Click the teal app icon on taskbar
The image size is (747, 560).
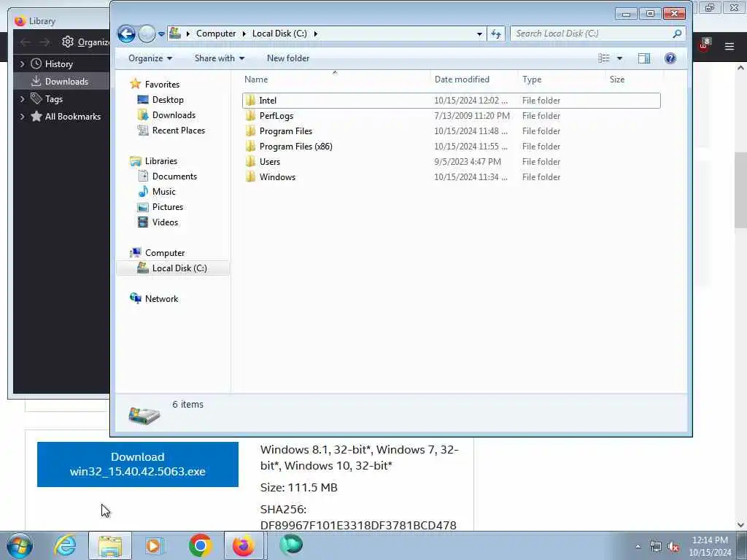291,545
